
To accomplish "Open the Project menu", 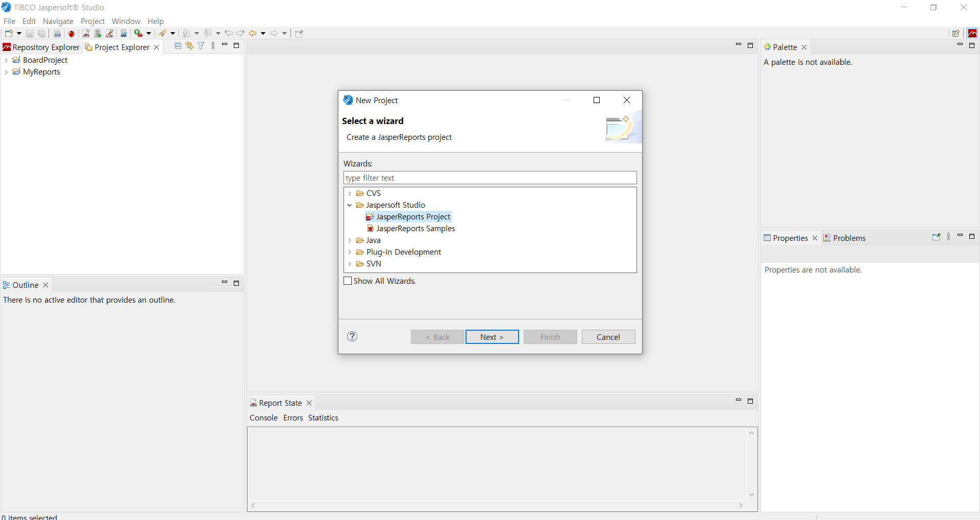I will (x=92, y=21).
